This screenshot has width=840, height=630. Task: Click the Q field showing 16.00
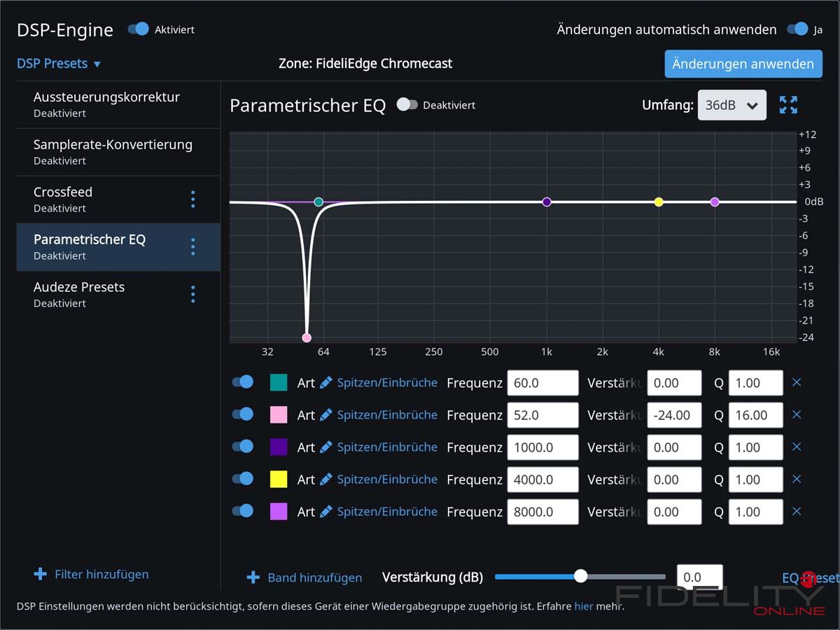[755, 415]
